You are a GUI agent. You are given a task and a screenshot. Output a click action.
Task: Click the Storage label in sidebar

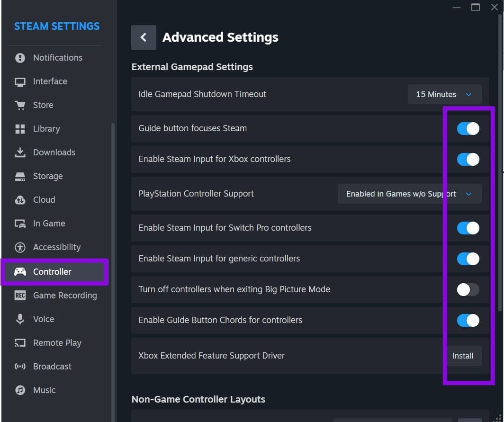click(48, 177)
